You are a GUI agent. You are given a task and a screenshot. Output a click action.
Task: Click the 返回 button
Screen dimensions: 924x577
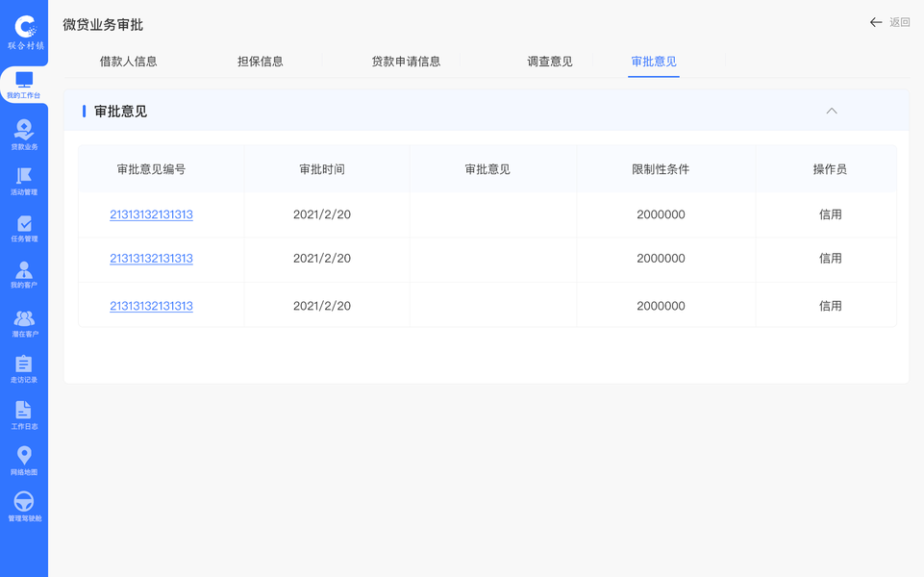899,22
